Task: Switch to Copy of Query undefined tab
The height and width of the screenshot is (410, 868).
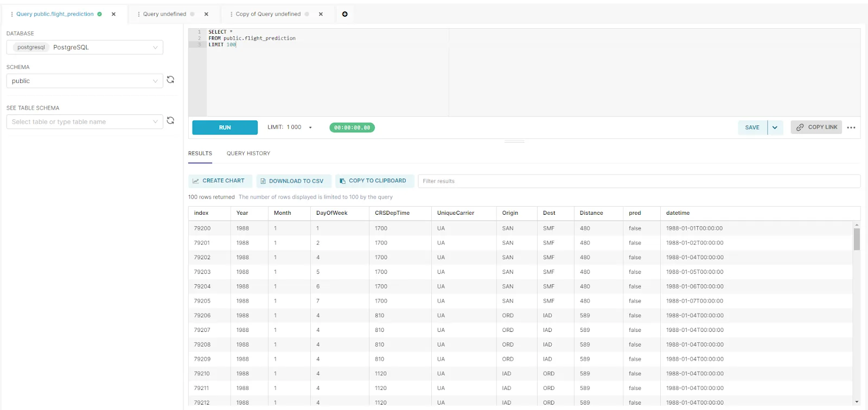Action: [x=268, y=14]
